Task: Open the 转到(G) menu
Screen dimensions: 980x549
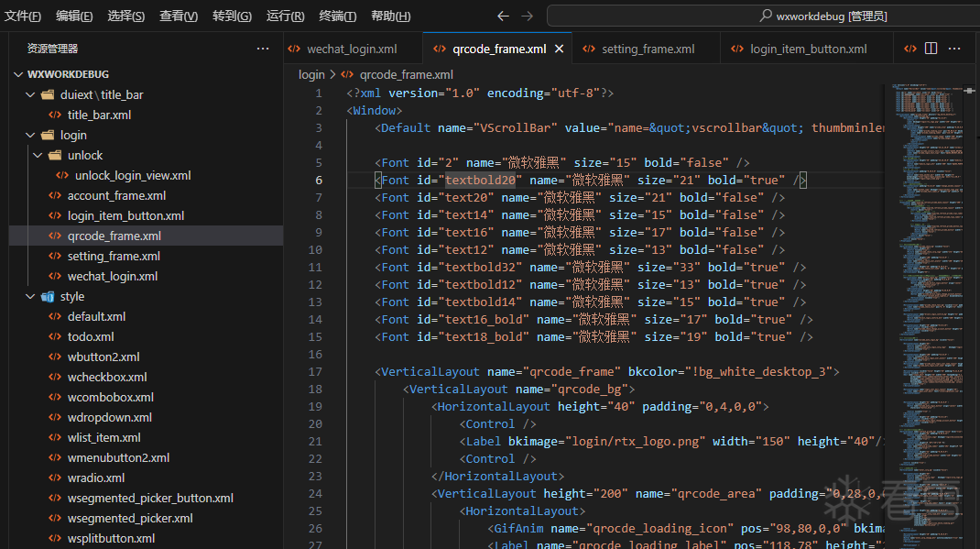Action: [232, 16]
